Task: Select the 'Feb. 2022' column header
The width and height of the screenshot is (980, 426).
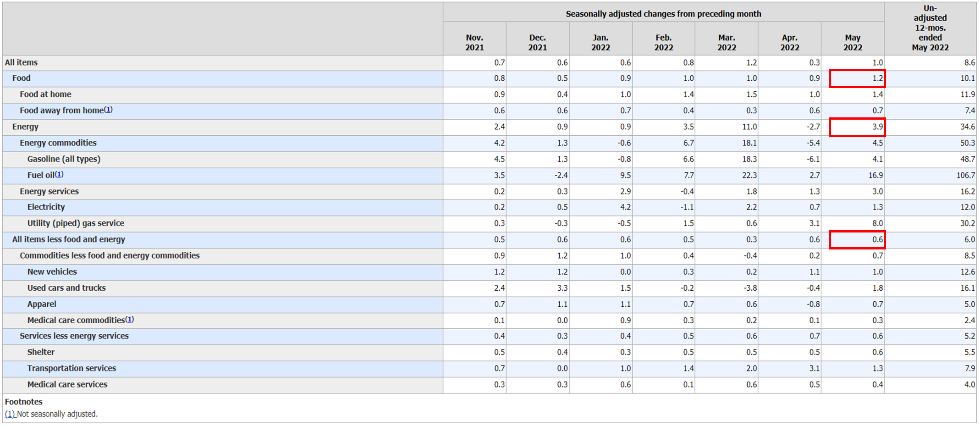Action: 664,42
